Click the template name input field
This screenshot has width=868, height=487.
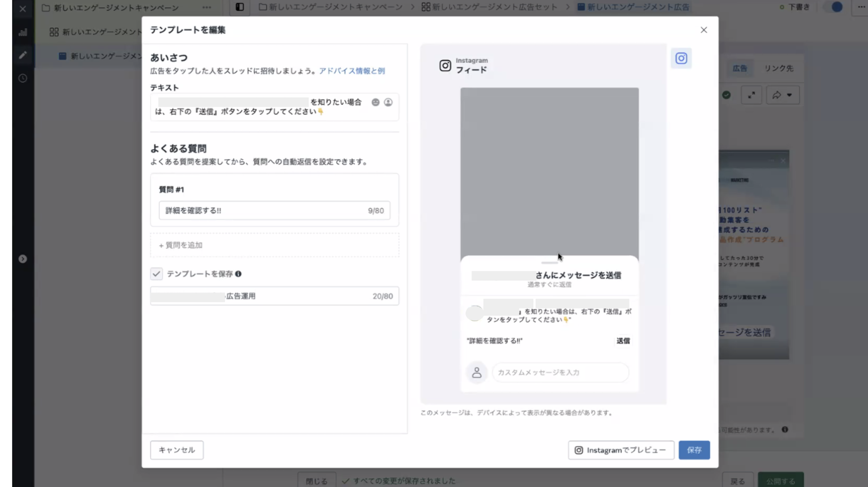[x=275, y=296]
